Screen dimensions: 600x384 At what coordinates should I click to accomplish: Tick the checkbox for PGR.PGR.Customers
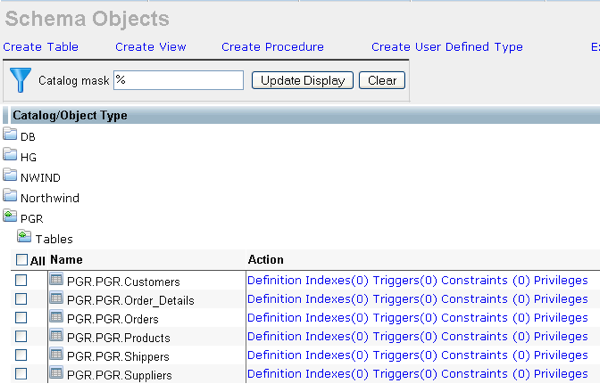coord(21,280)
